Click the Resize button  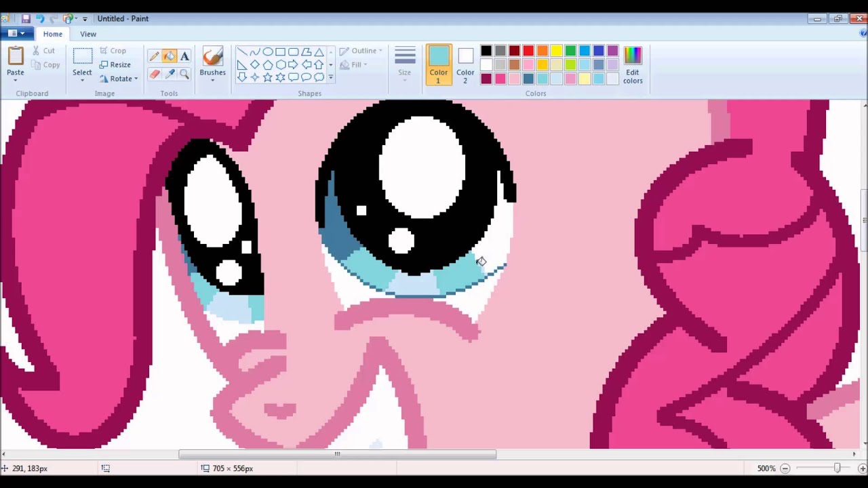(115, 65)
